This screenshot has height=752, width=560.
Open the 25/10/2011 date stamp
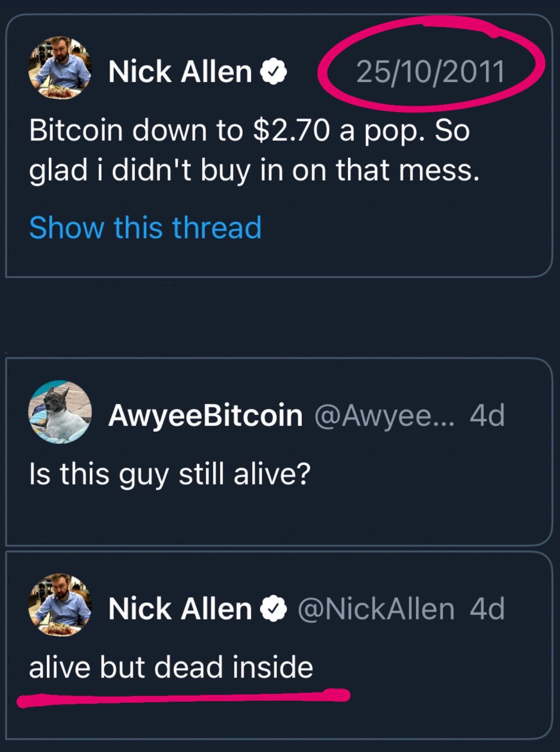click(x=430, y=72)
